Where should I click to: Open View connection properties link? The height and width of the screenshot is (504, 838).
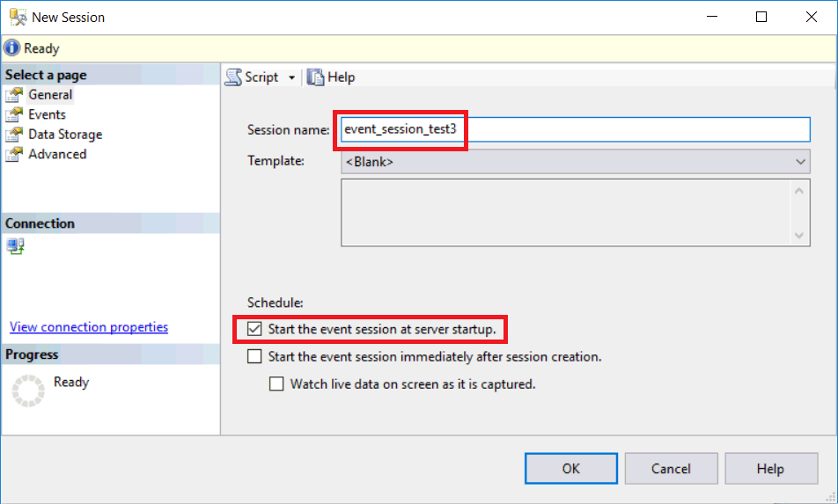pos(89,327)
